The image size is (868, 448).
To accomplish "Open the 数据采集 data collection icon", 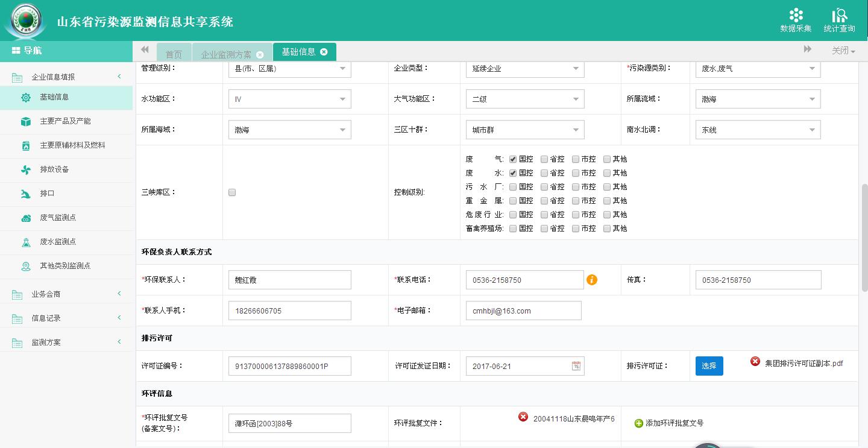I will click(796, 16).
